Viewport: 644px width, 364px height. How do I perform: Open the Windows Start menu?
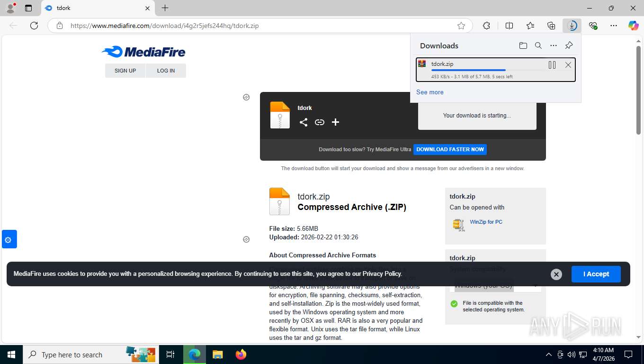(x=11, y=355)
